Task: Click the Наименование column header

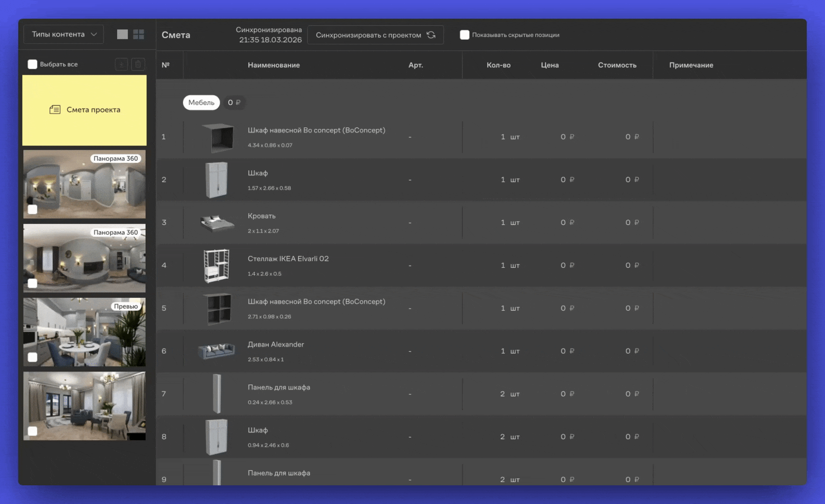Action: (273, 65)
